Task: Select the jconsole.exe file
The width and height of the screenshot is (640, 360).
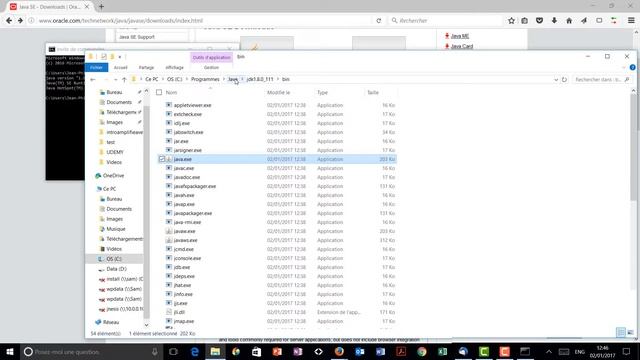Action: coord(187,258)
